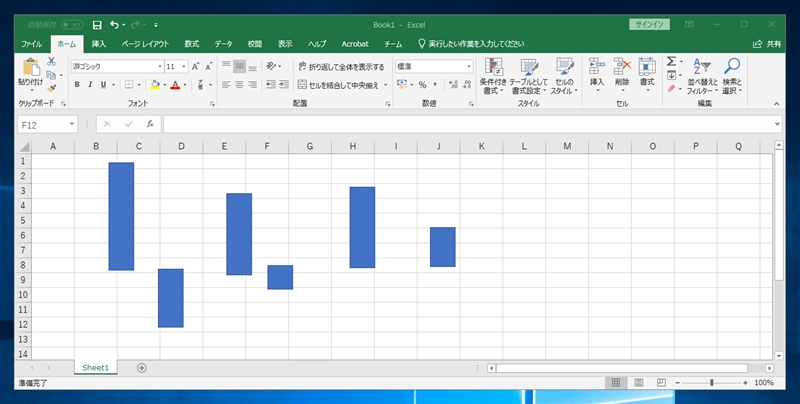Screen dimensions: 800x404
Task: Click the comma style icon
Action: tap(435, 85)
